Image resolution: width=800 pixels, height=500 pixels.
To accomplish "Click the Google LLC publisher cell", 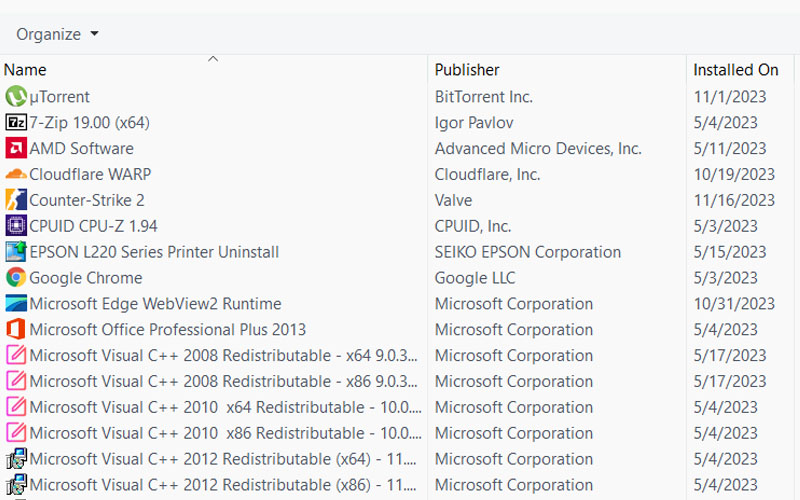I will [475, 278].
